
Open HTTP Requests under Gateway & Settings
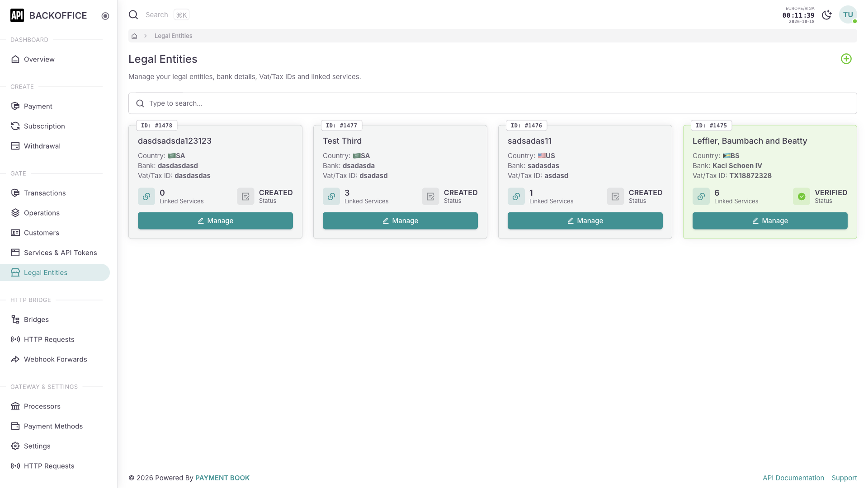(x=55, y=466)
